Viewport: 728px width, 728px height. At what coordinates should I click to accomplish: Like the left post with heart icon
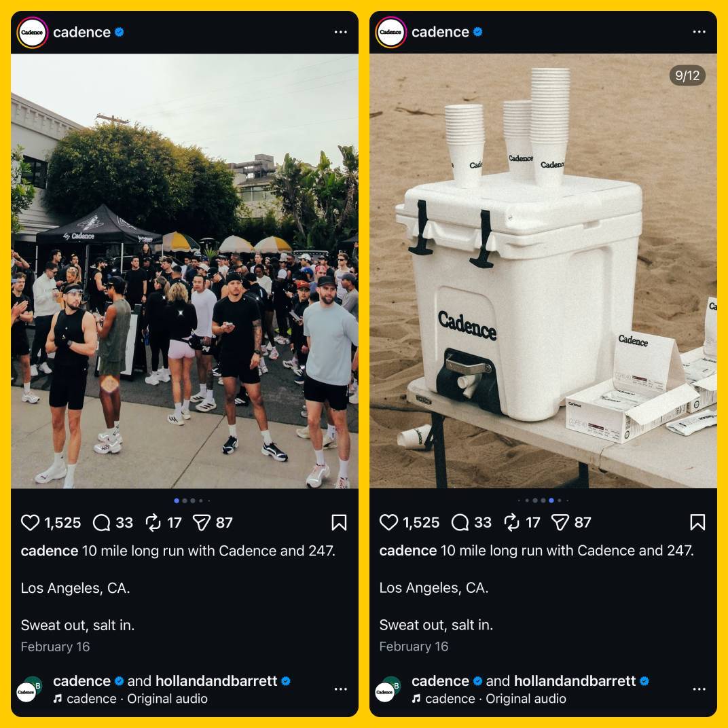(30, 522)
